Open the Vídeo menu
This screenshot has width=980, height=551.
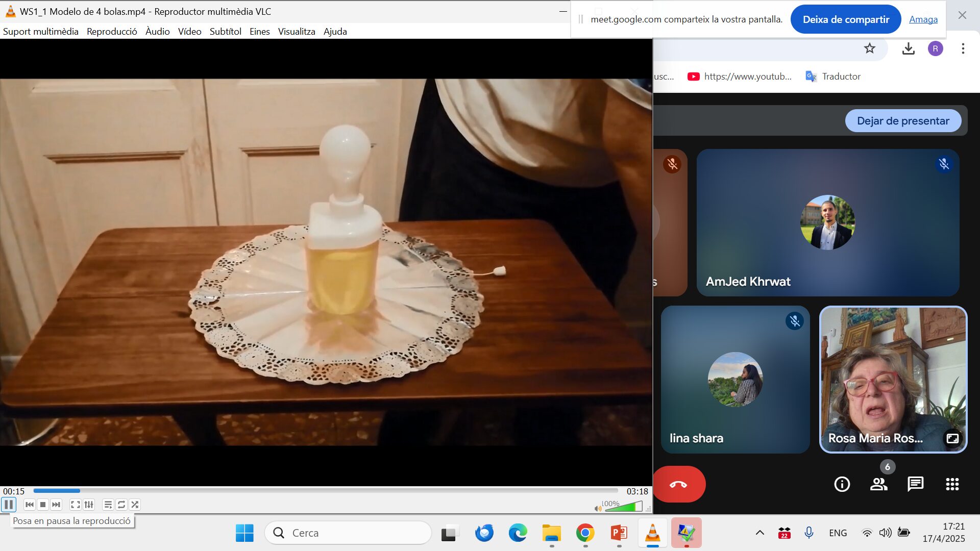pyautogui.click(x=189, y=32)
